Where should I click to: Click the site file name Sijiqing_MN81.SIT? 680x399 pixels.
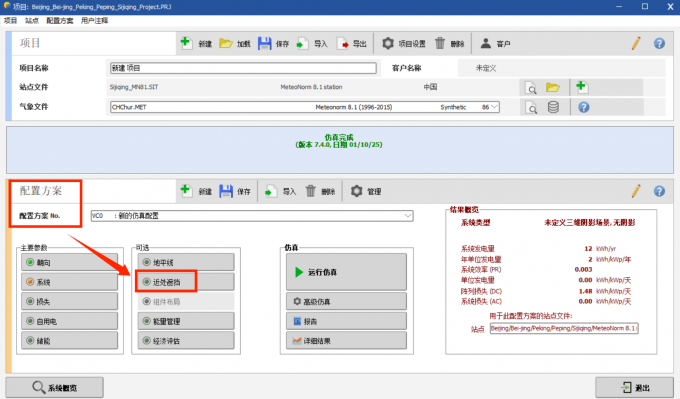(x=134, y=87)
